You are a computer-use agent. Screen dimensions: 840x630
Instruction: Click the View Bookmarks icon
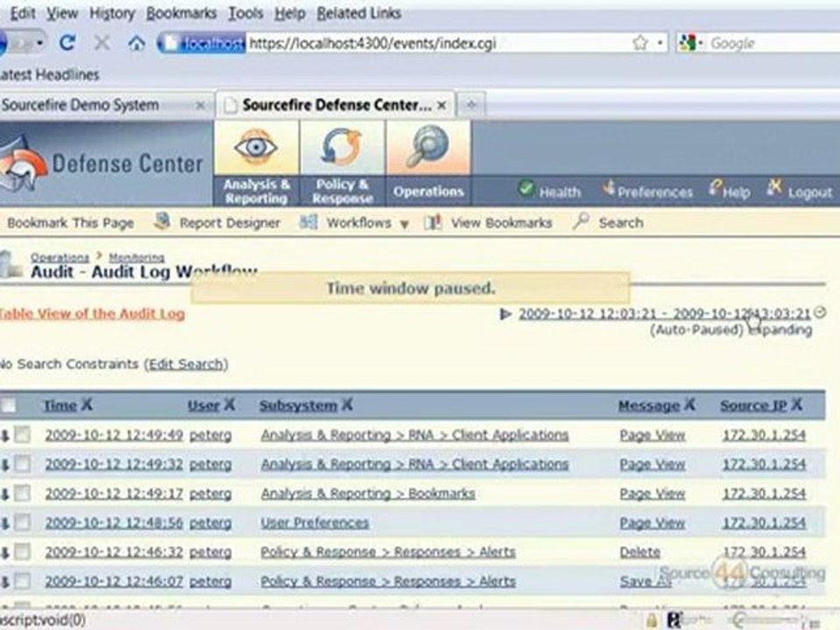pyautogui.click(x=433, y=221)
